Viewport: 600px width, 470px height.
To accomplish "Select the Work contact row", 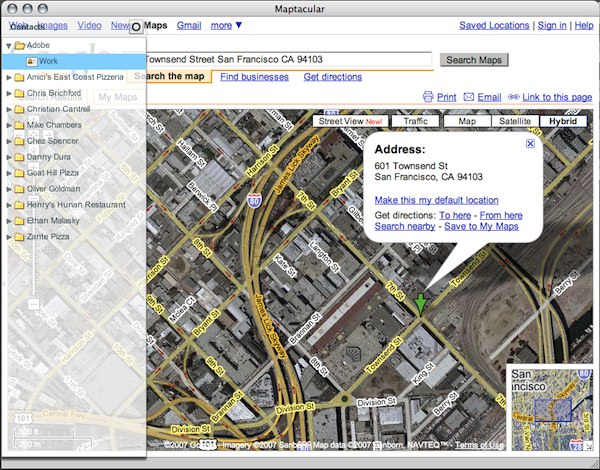I will coord(74,61).
